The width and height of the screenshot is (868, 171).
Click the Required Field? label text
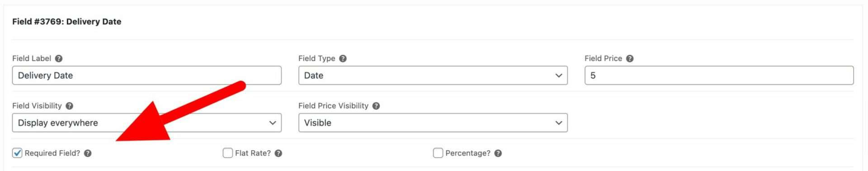click(52, 153)
